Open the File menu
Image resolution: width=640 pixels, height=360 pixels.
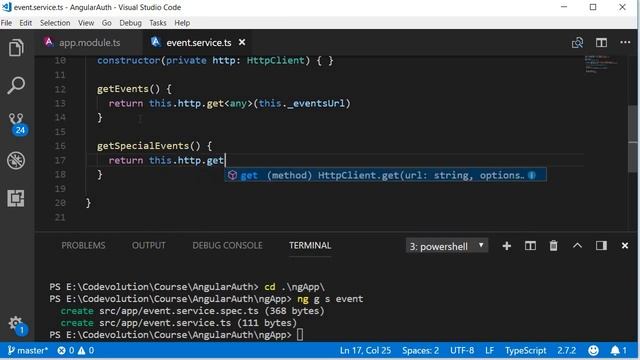tap(6, 23)
